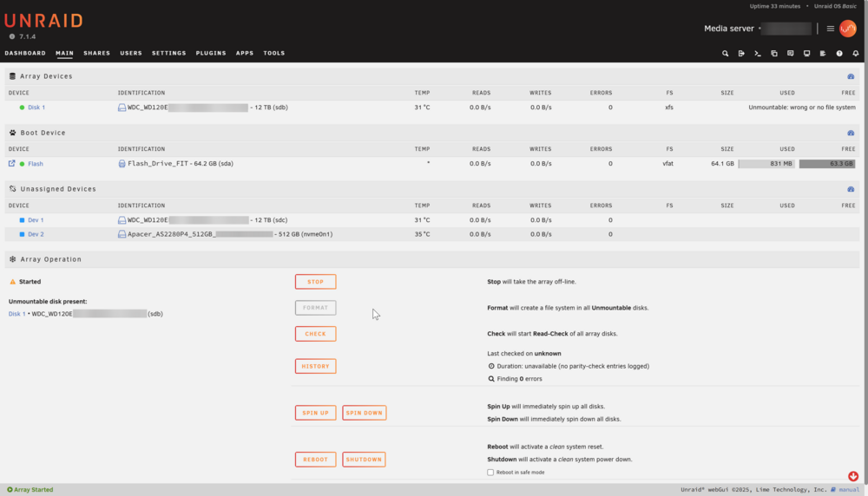Click the Unassigned Devices header icon

point(13,189)
